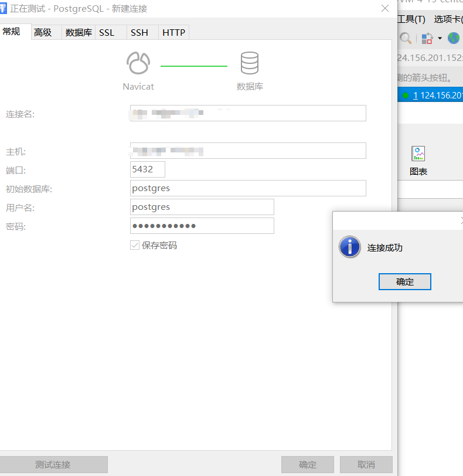Open the dropdown arrow next to layout icon
Image resolution: width=463 pixels, height=476 pixels.
(x=440, y=38)
